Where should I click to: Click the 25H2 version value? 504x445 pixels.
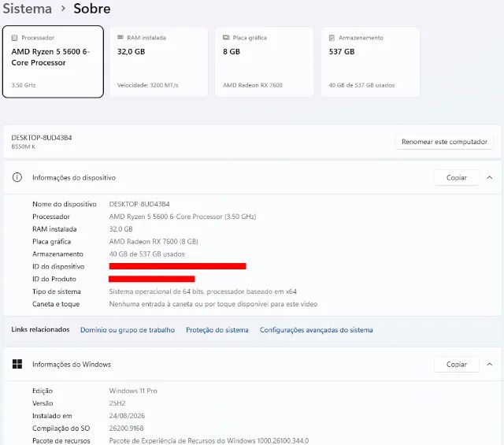[117, 403]
